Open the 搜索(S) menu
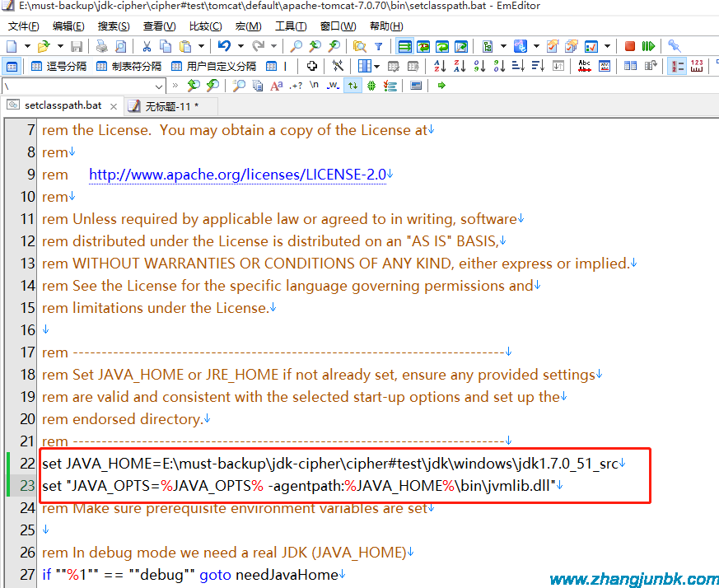 (x=114, y=26)
